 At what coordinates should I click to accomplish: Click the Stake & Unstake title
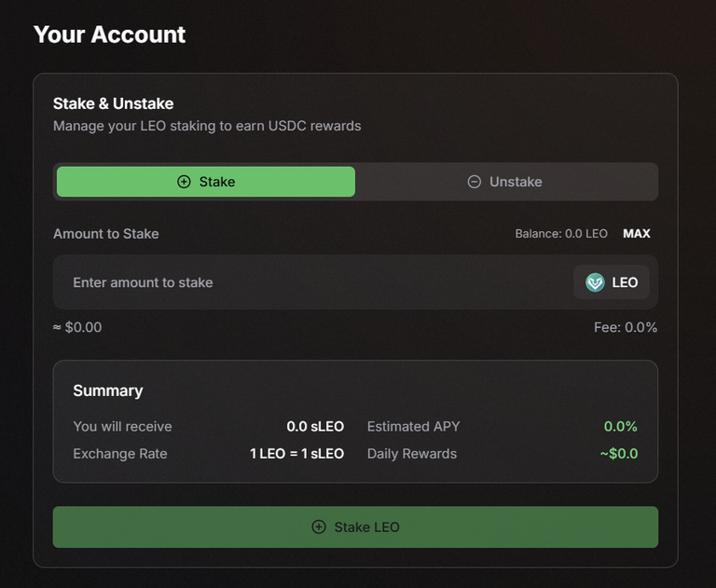(113, 103)
